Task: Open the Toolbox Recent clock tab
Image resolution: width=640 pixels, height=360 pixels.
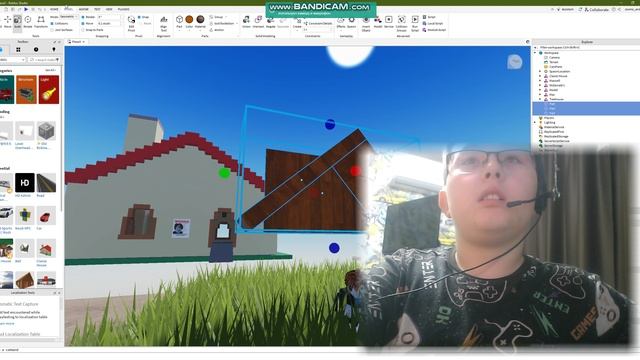Action: pyautogui.click(x=36, y=49)
